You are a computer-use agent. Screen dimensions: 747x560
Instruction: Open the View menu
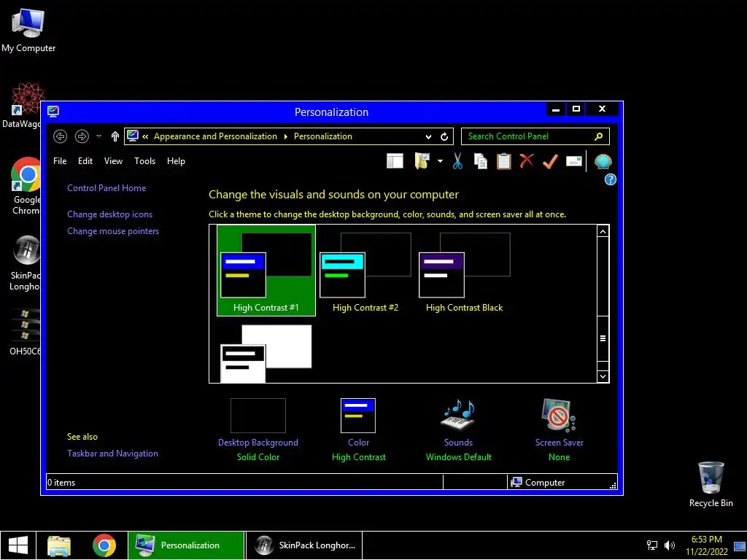(x=113, y=161)
